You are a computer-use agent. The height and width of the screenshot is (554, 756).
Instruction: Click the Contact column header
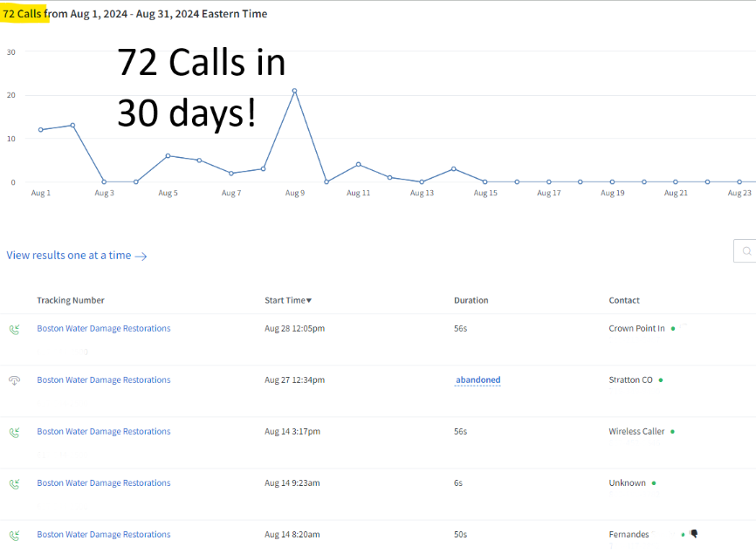click(624, 300)
